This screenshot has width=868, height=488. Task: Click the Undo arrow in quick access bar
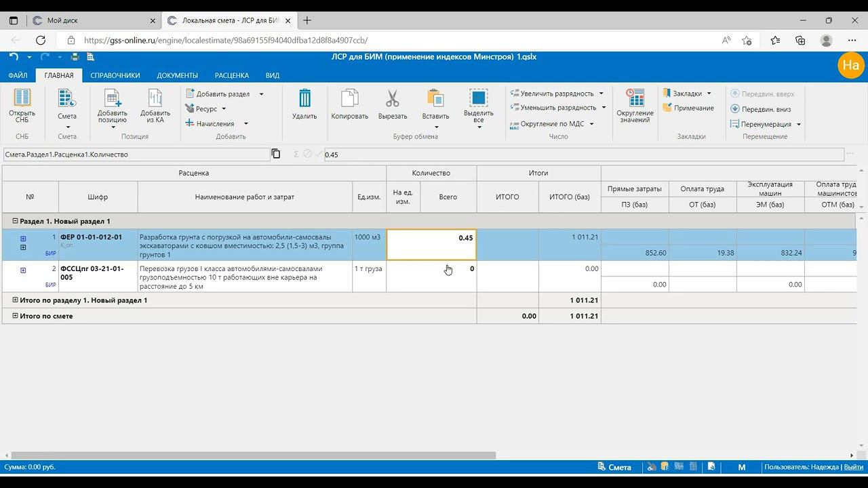tap(14, 57)
